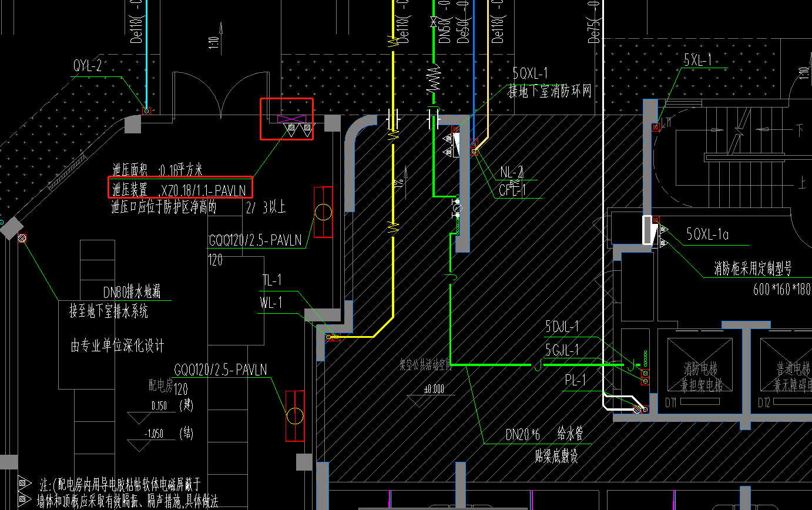Image resolution: width=812 pixels, height=510 pixels.
Task: Select text DN80排水地漏
Action: pyautogui.click(x=132, y=291)
